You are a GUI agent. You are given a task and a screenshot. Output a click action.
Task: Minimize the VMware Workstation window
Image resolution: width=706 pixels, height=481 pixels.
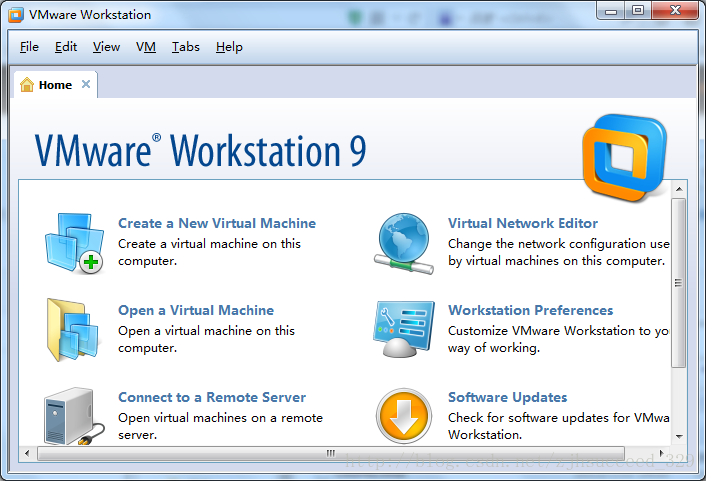tap(611, 11)
